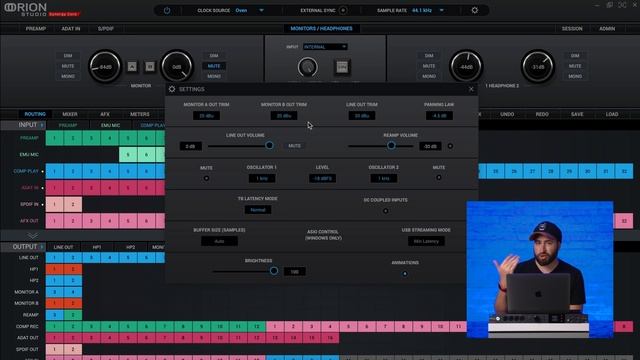Click the power standby icon in top bar

pyautogui.click(x=167, y=10)
